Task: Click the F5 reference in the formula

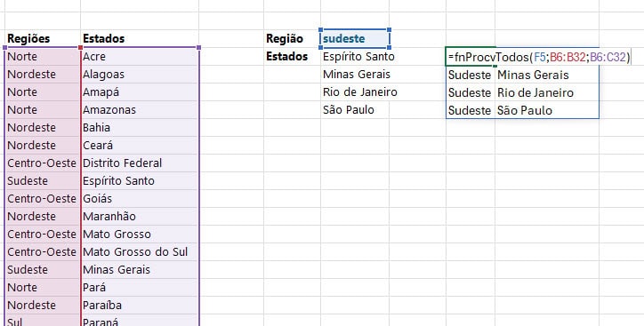Action: [539, 57]
